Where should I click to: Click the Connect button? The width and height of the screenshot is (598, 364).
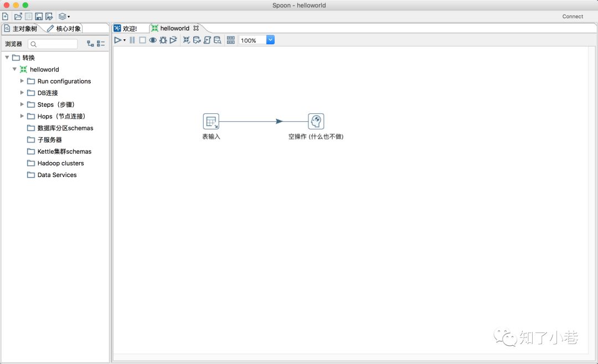573,17
